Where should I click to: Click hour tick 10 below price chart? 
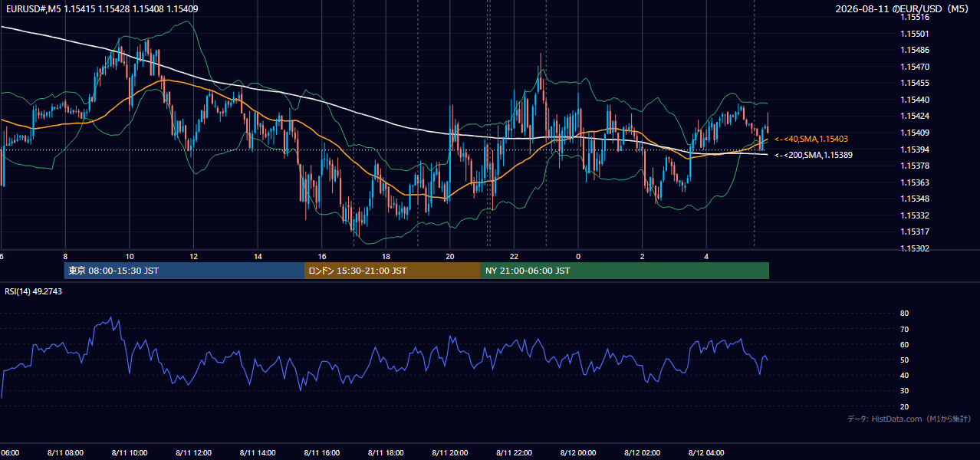pyautogui.click(x=130, y=256)
